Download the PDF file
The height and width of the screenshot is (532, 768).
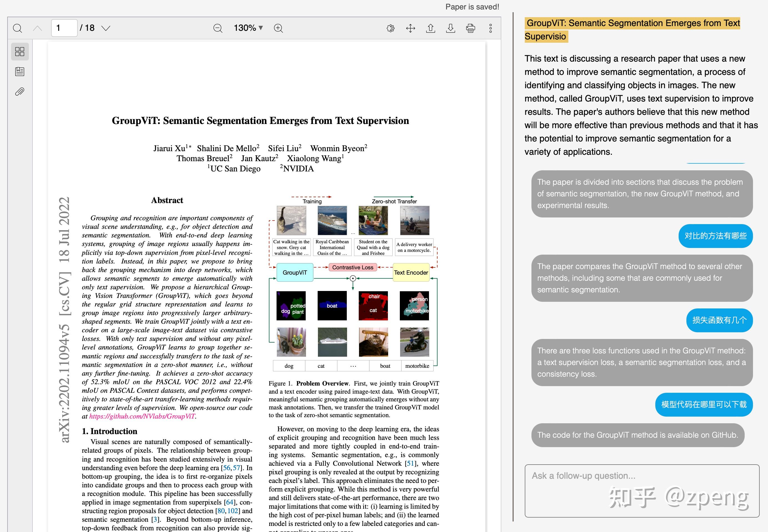coord(451,28)
